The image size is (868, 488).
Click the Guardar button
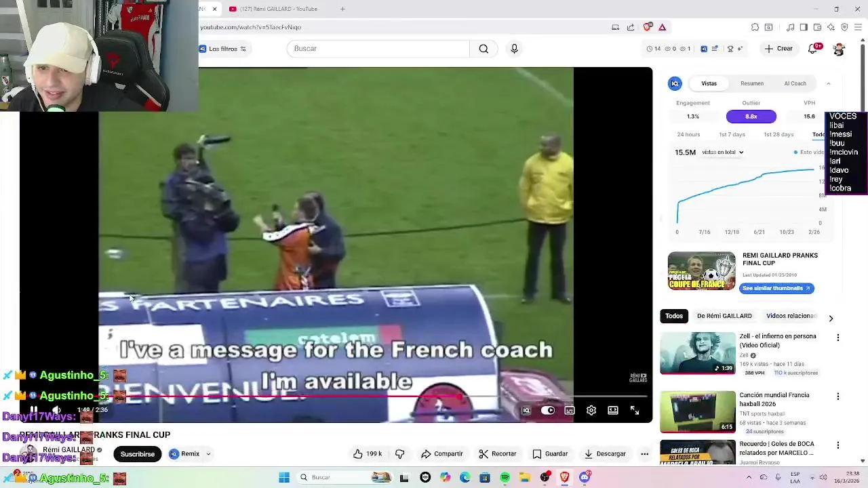[x=550, y=454]
